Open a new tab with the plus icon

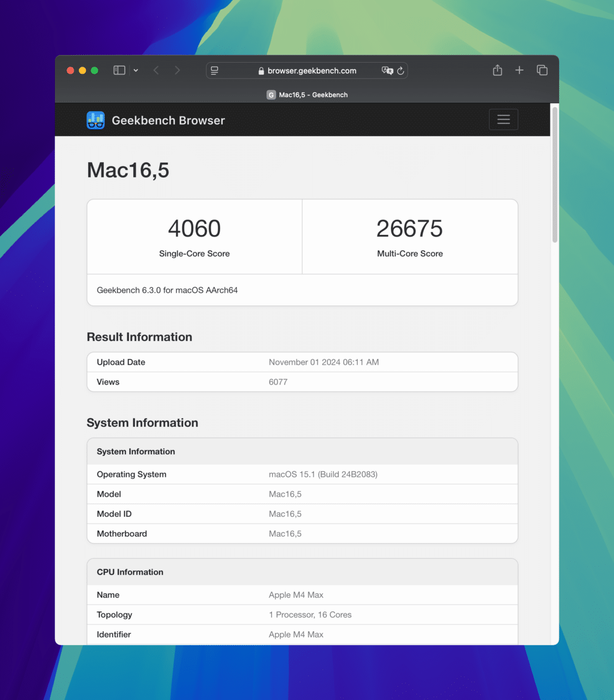519,70
